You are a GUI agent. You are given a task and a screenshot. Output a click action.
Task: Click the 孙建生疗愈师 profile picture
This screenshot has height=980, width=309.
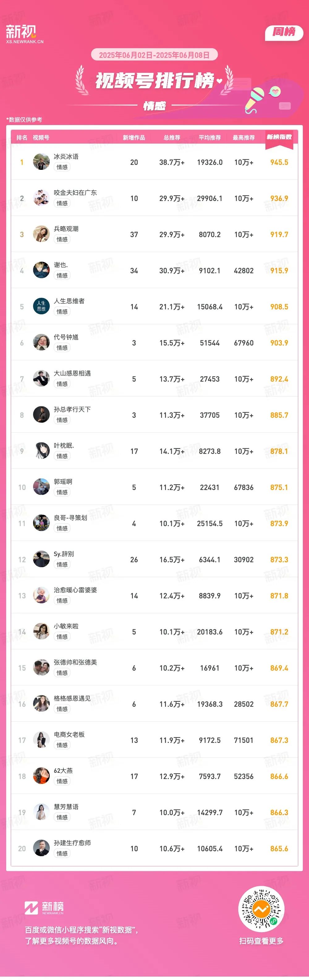[x=41, y=849]
